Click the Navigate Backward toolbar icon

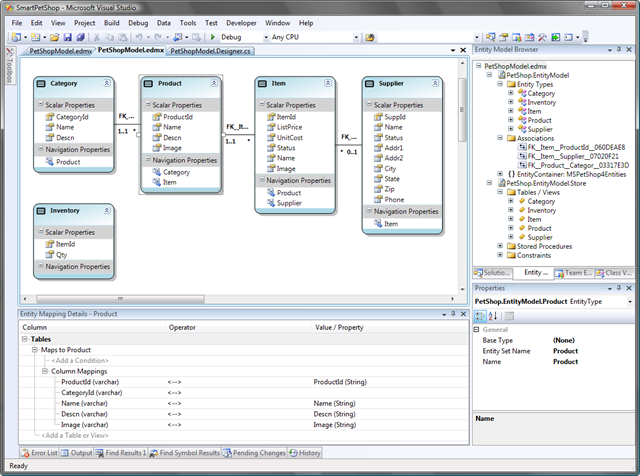click(178, 37)
